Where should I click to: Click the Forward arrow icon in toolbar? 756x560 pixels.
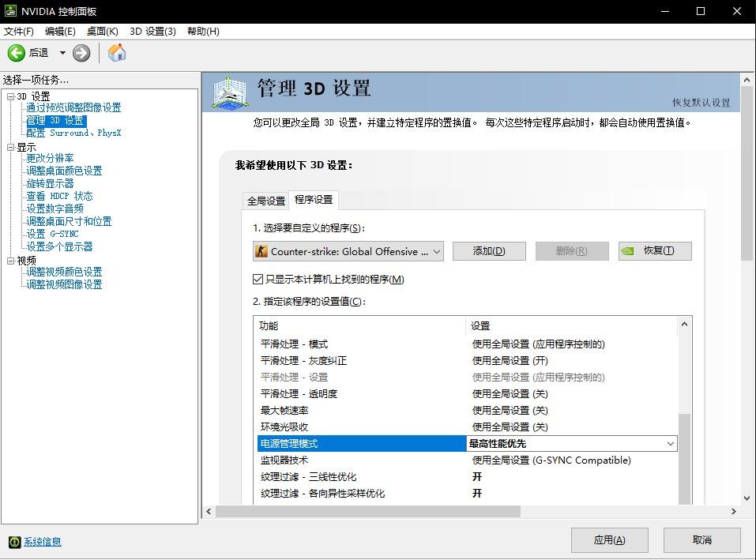click(x=81, y=53)
